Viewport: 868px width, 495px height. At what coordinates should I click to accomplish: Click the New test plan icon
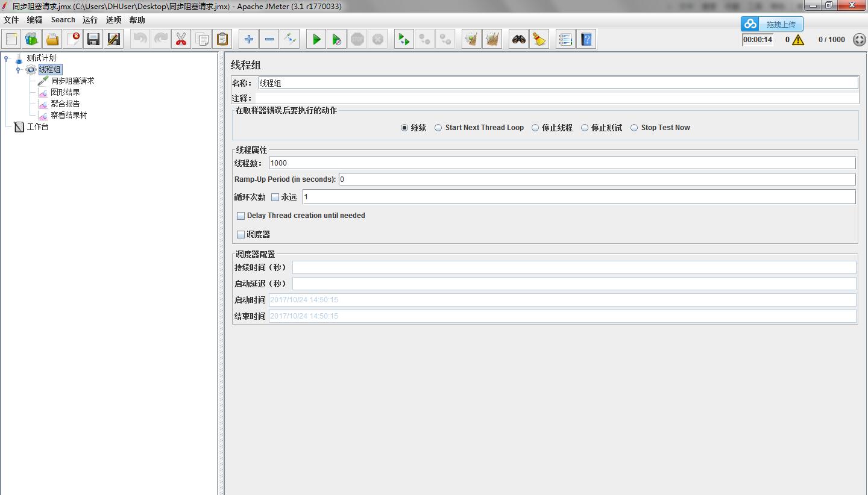coord(11,39)
